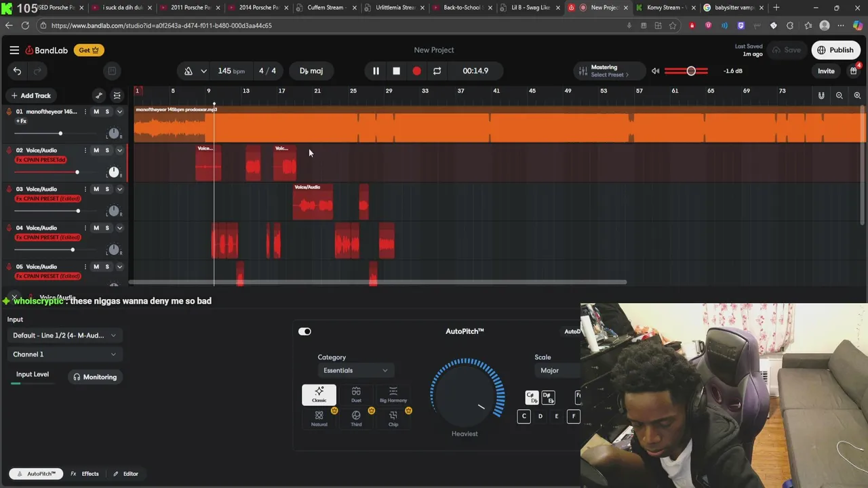The width and height of the screenshot is (868, 488).
Task: Expand track 03 options chevron
Action: [119, 189]
